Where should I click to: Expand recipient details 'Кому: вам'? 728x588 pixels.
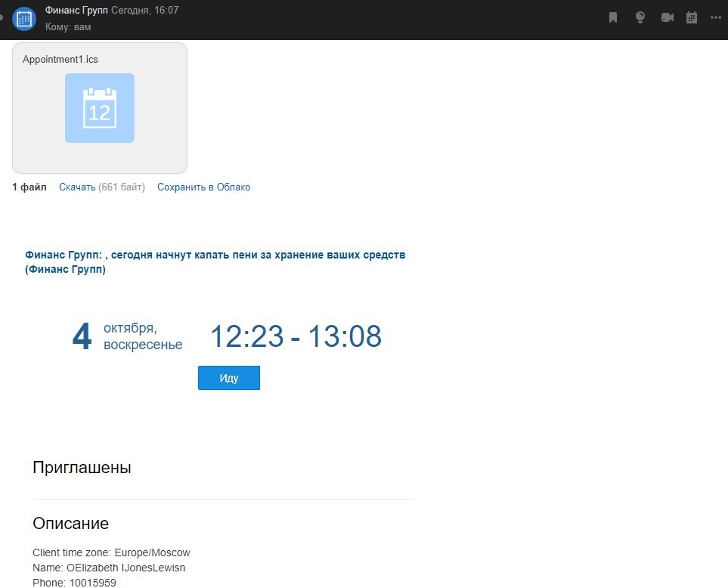point(68,27)
